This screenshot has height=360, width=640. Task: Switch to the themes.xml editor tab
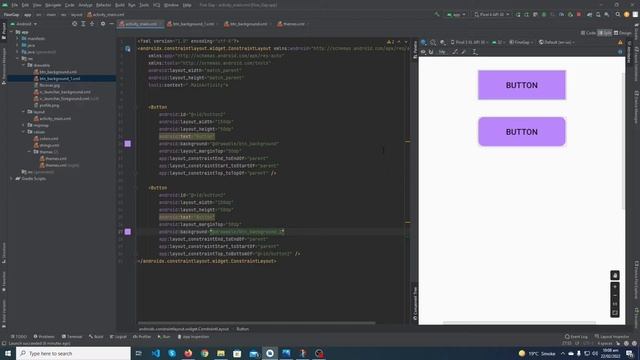293,24
